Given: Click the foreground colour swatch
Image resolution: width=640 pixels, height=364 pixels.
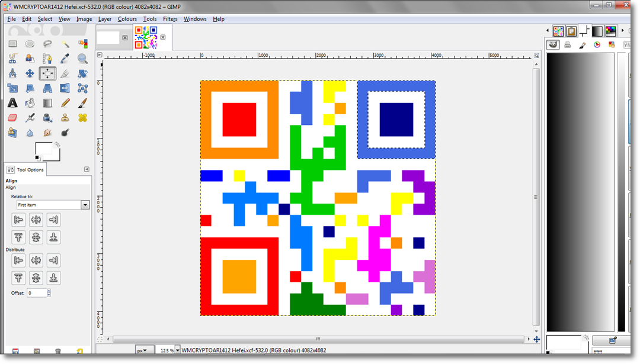Looking at the screenshot, I should (x=43, y=149).
